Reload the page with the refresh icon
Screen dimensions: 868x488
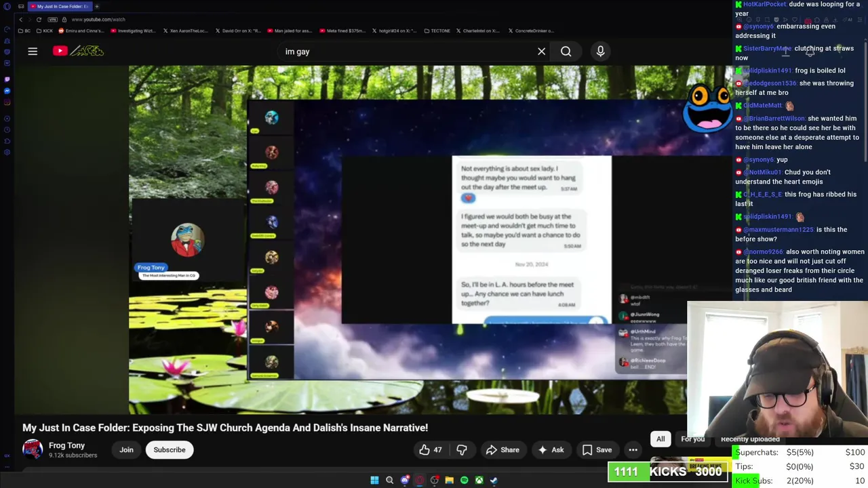point(39,20)
